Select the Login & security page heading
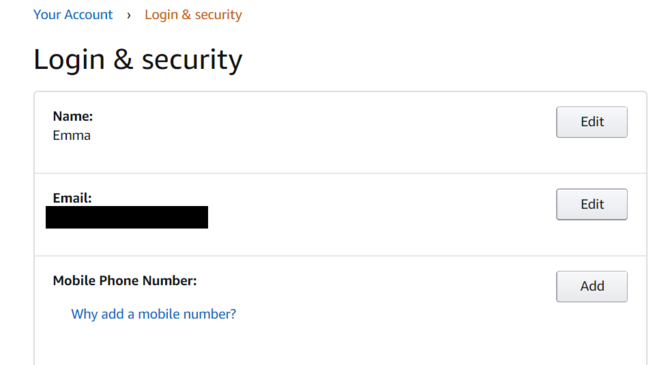The width and height of the screenshot is (670, 365). (x=138, y=59)
